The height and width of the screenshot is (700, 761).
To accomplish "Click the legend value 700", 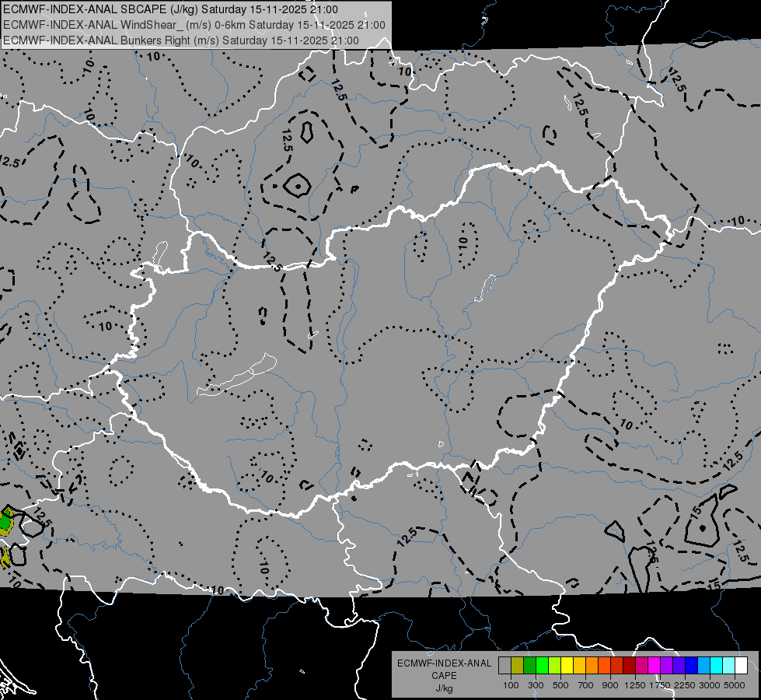I will [586, 685].
